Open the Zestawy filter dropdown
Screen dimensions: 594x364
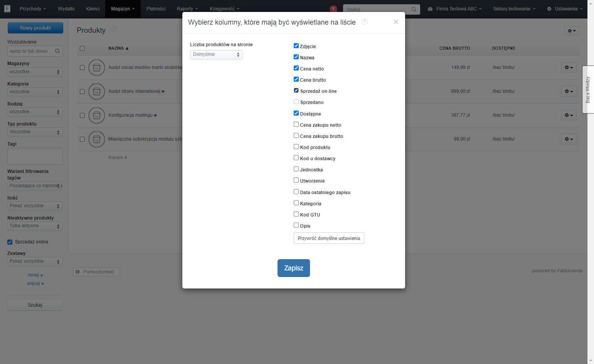(35, 262)
